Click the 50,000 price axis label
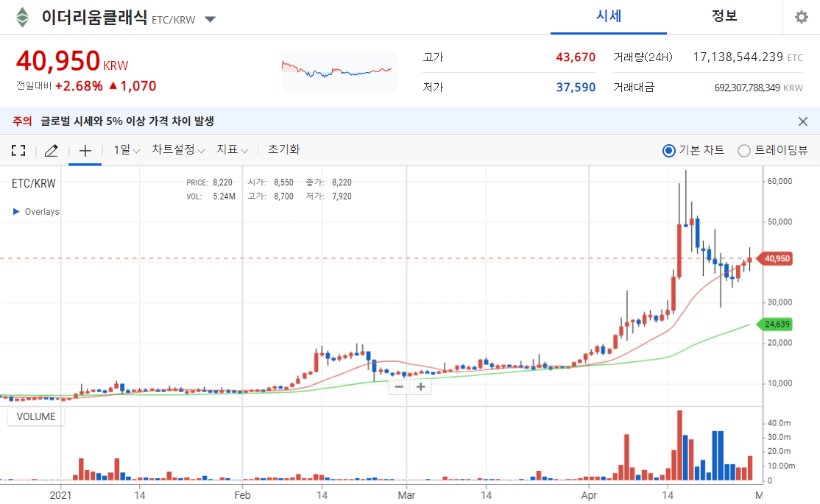This screenshot has width=820, height=504. coord(780,221)
